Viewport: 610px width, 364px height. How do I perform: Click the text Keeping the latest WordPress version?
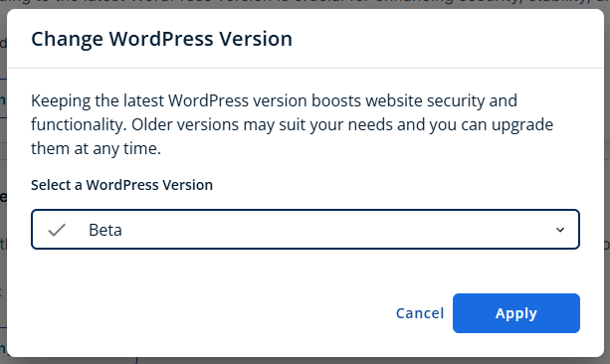pyautogui.click(x=169, y=100)
